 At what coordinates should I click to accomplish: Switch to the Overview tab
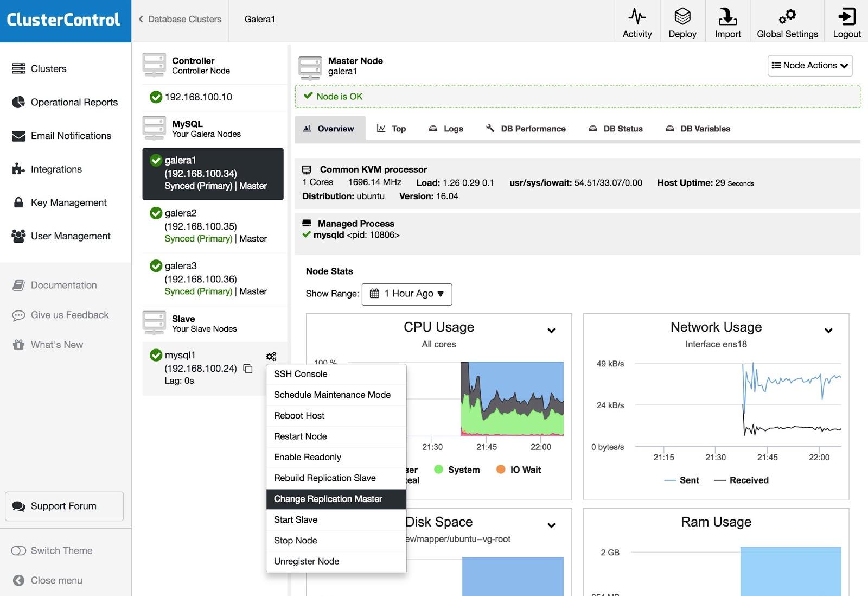[x=330, y=129]
